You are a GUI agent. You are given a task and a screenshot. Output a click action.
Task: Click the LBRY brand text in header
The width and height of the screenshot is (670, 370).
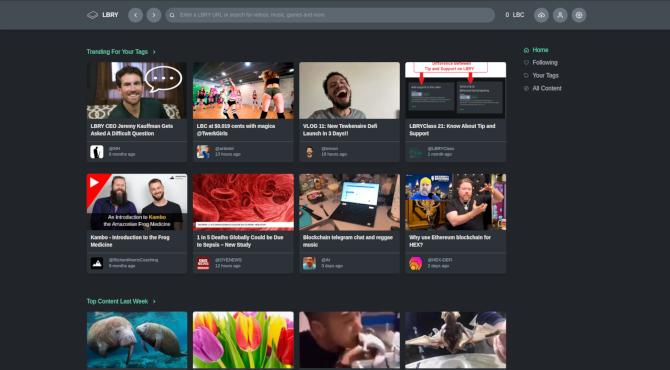coord(110,15)
